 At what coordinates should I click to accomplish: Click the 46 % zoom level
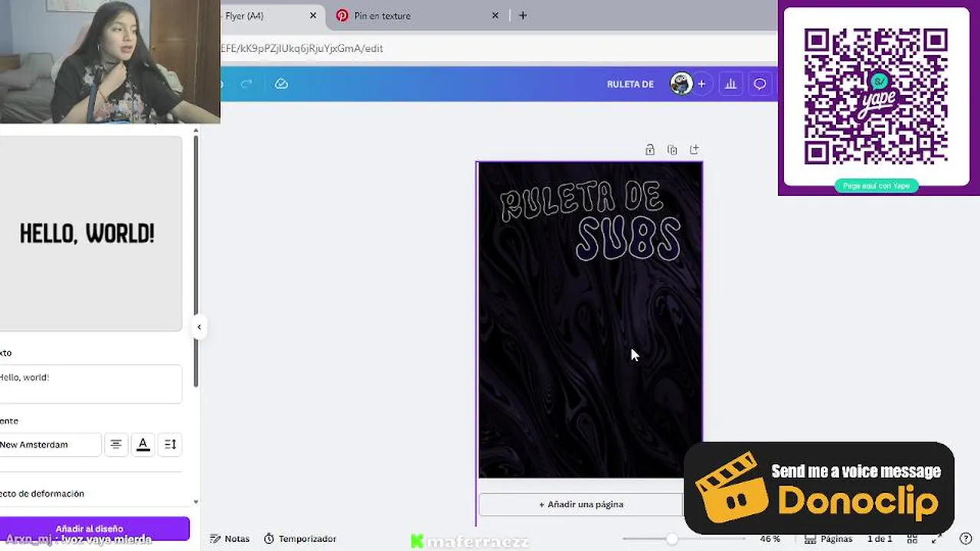coord(769,539)
